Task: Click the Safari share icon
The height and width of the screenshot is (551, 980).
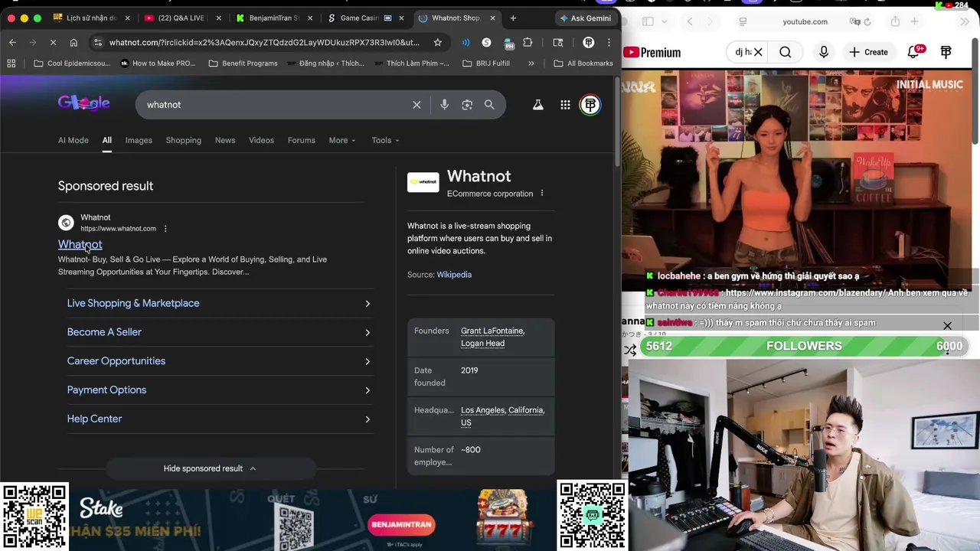Action: point(895,21)
